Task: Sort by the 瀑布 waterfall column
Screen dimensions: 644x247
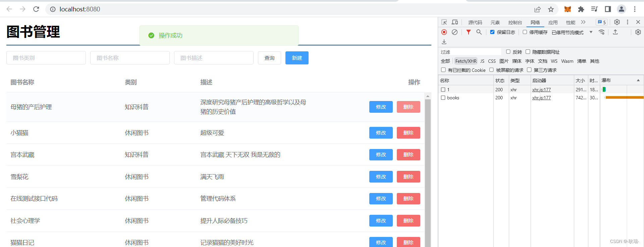Action: 621,80
